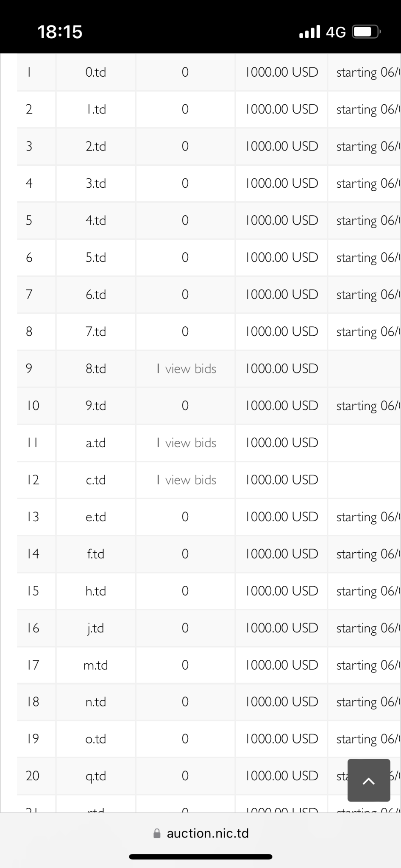Tap the 1000.00 USD price for 5.td
The image size is (401, 868).
point(282,257)
